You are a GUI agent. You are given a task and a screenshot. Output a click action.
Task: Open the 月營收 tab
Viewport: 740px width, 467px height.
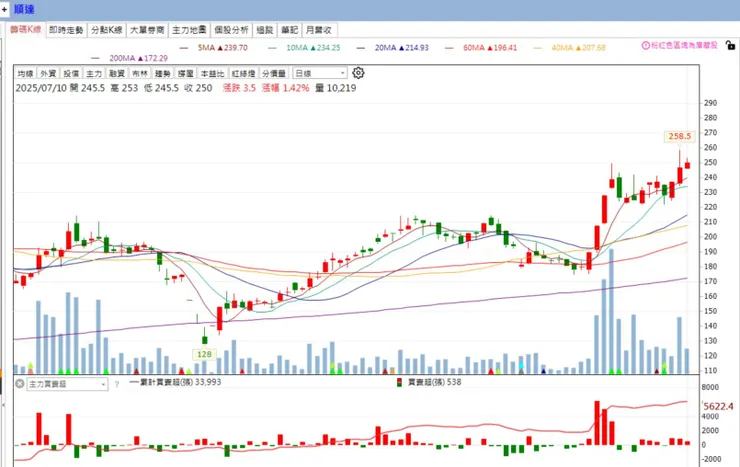319,30
